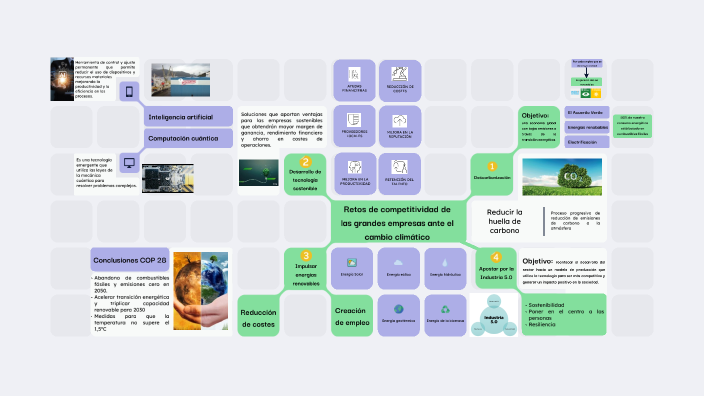Open the CO2 tree cloud image
The height and width of the screenshot is (396, 704).
[x=562, y=177]
